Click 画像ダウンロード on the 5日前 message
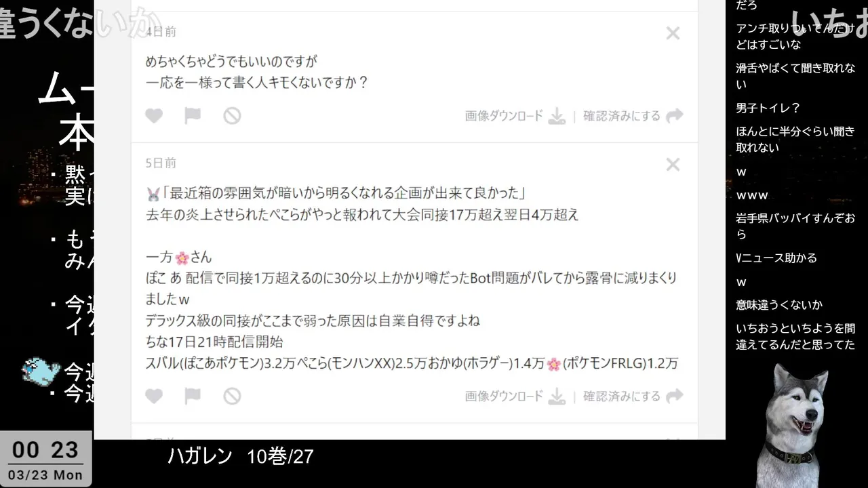 [x=504, y=396]
